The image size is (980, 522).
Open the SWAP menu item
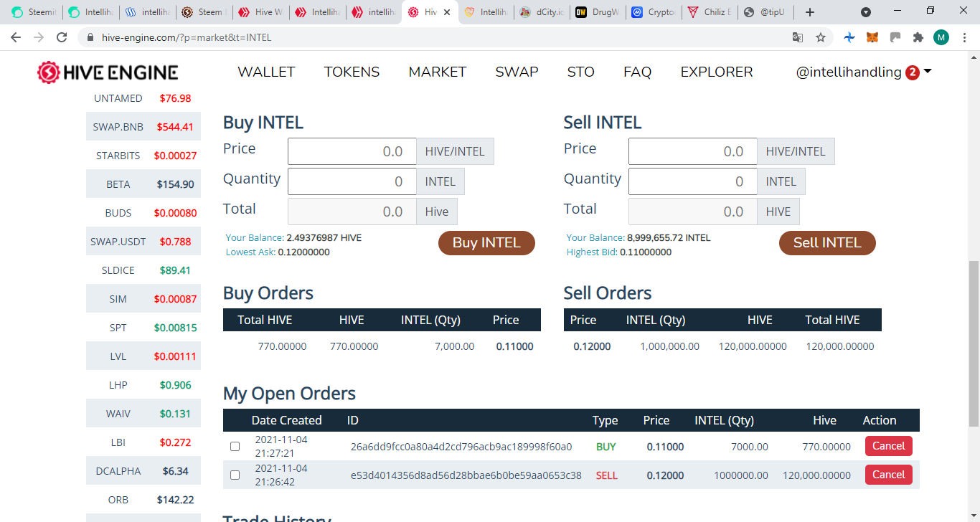[517, 72]
